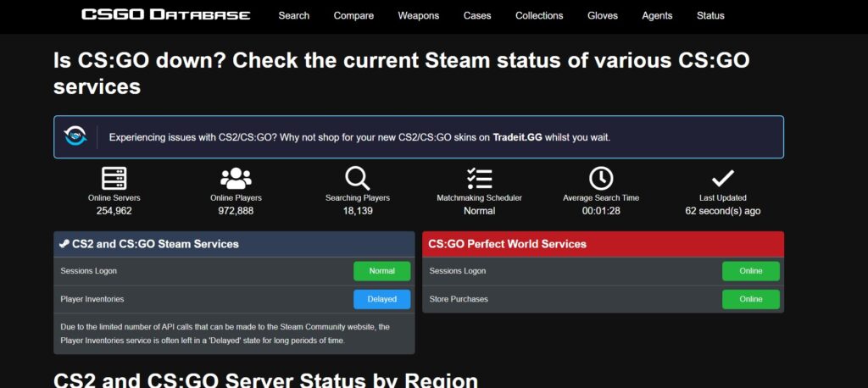868x388 pixels.
Task: Click the Online Servers stack icon
Action: pyautogui.click(x=114, y=178)
